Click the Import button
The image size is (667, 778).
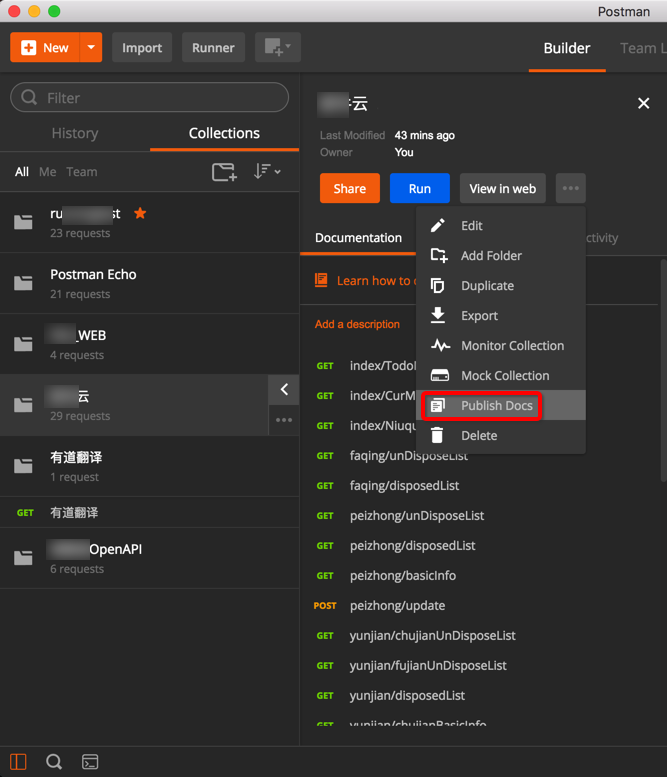142,48
